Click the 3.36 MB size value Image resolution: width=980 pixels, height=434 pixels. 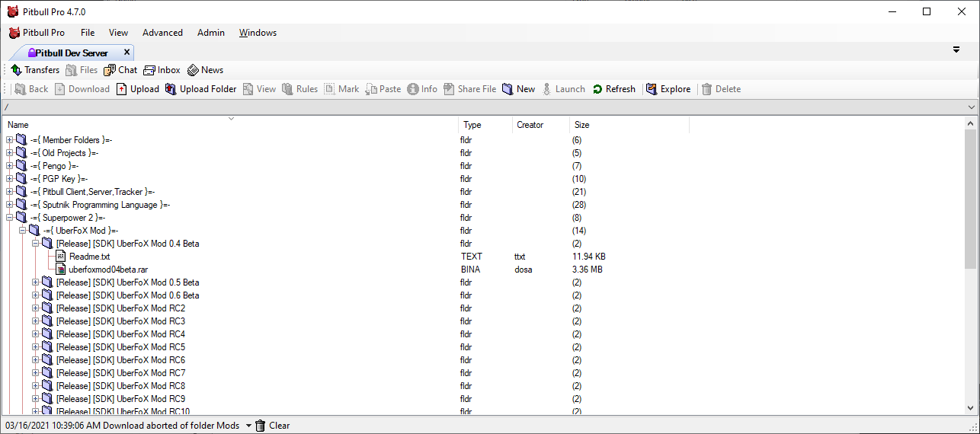tap(586, 270)
